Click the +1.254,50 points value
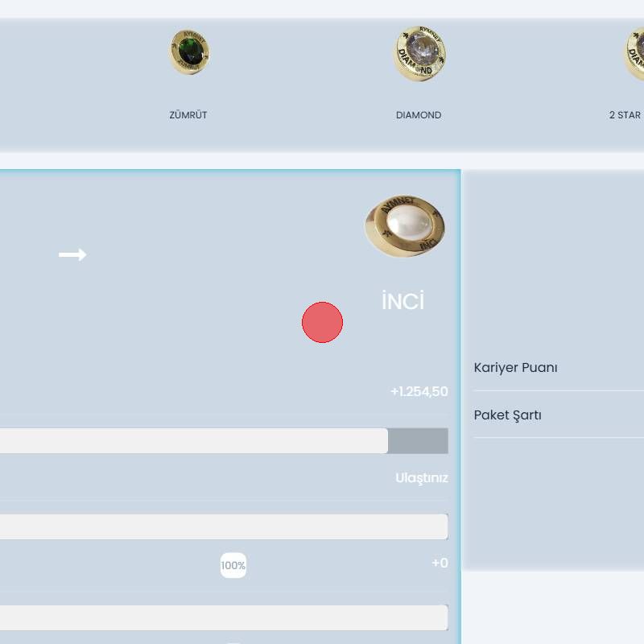The height and width of the screenshot is (644, 644). (419, 392)
